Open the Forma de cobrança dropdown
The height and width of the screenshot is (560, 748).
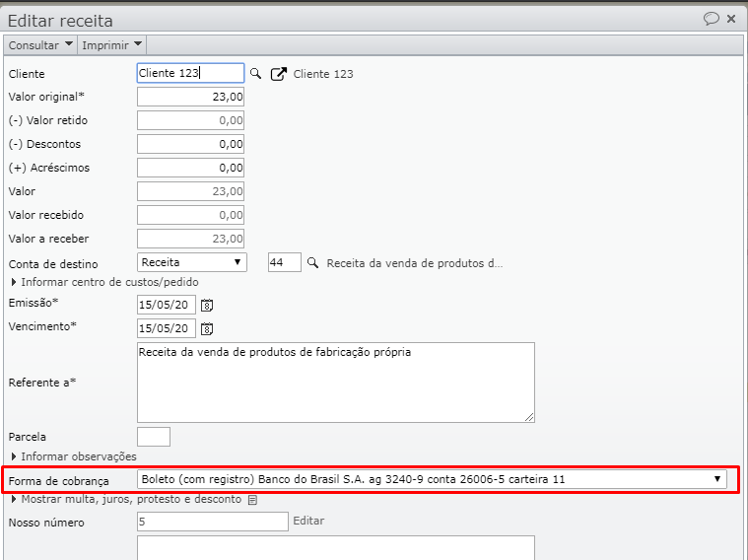pyautogui.click(x=432, y=479)
